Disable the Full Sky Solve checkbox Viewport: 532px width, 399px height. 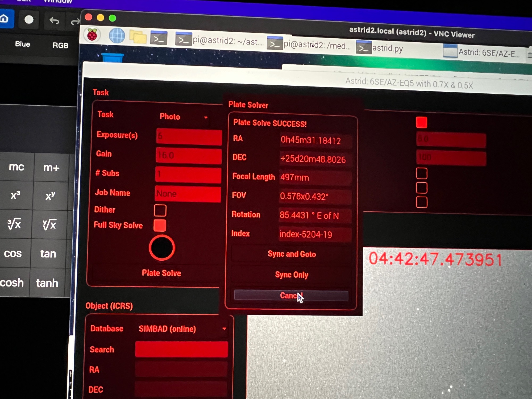[x=160, y=226]
